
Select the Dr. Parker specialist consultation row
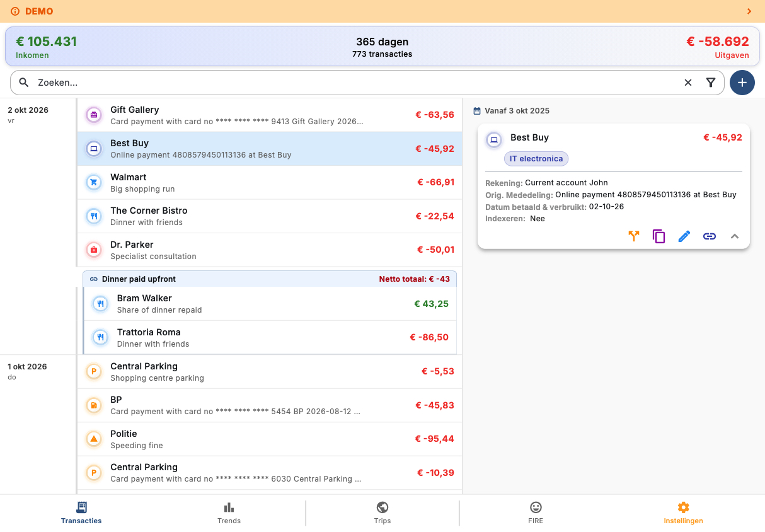click(270, 250)
